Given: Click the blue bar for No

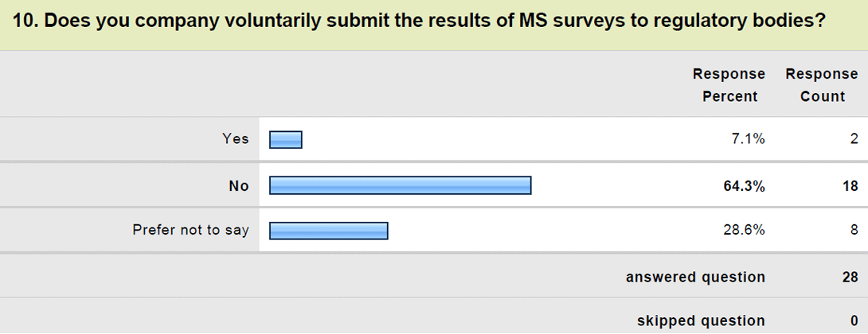Looking at the screenshot, I should click(401, 185).
